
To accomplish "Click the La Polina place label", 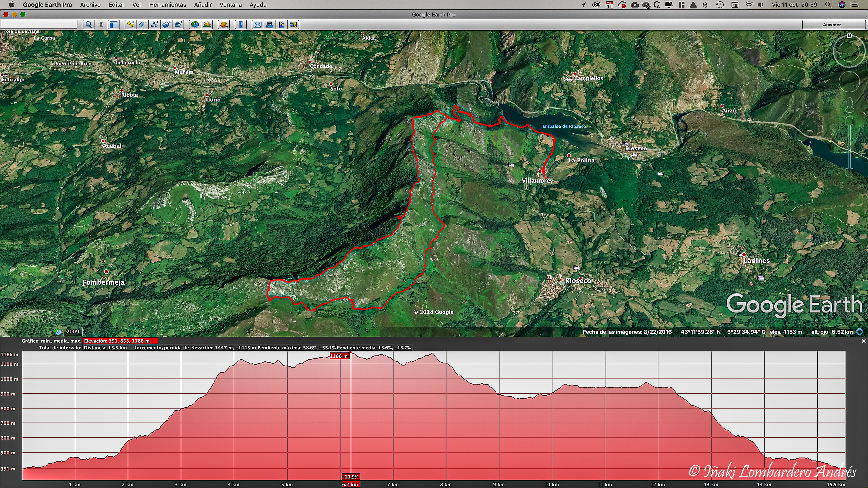I will pyautogui.click(x=582, y=160).
